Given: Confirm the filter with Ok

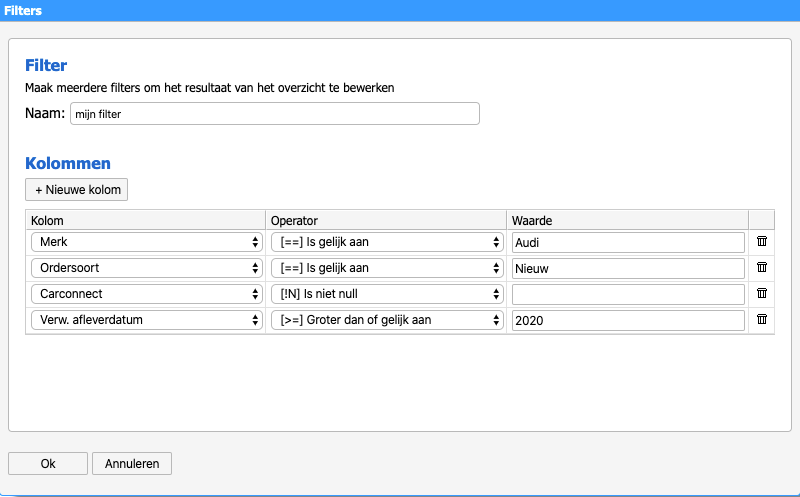Looking at the screenshot, I should coord(48,463).
